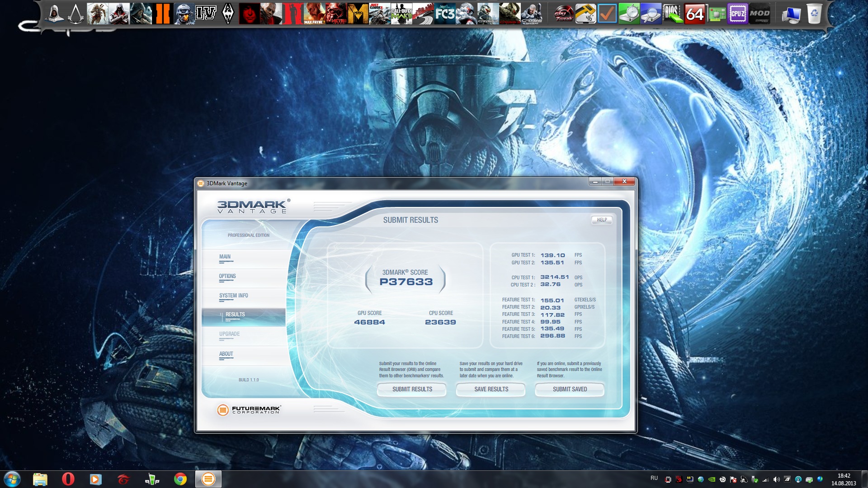
Task: Open media player from the taskbar
Action: [95, 479]
